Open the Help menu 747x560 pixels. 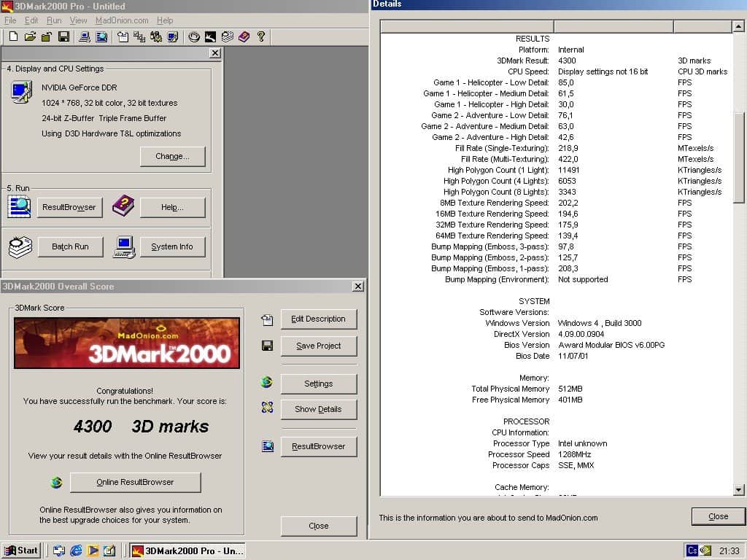[x=165, y=20]
